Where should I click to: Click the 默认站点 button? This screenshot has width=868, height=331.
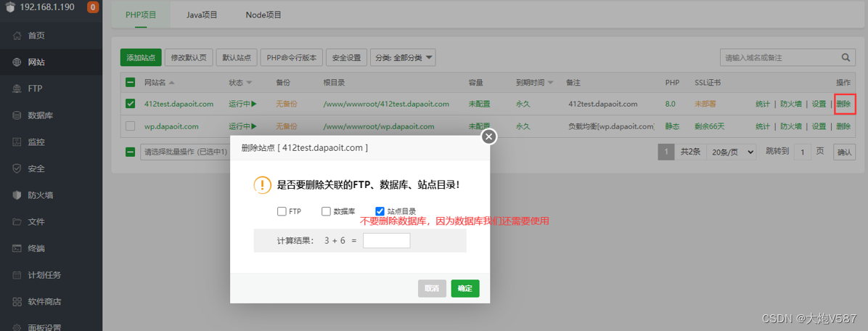click(x=237, y=57)
